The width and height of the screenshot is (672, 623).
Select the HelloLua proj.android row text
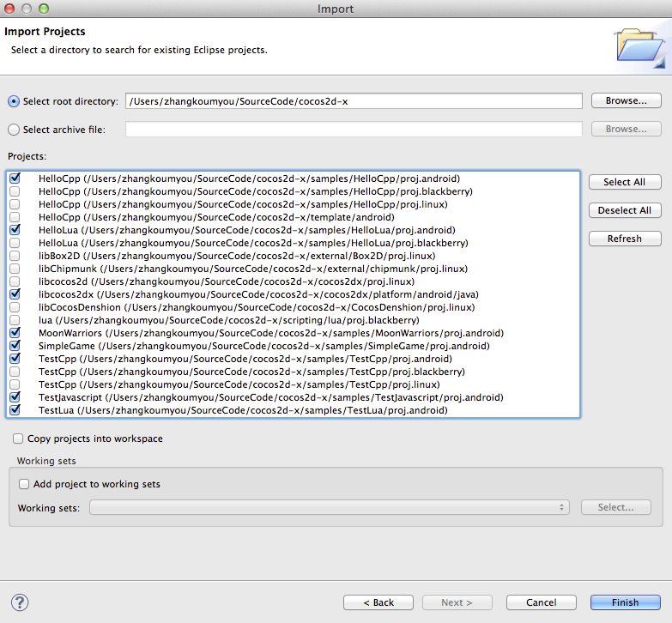point(247,230)
